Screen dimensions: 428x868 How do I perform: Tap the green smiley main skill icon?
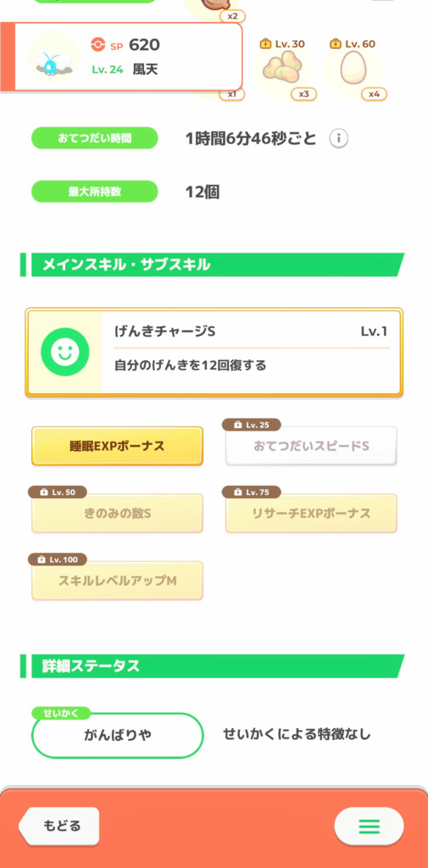(64, 352)
